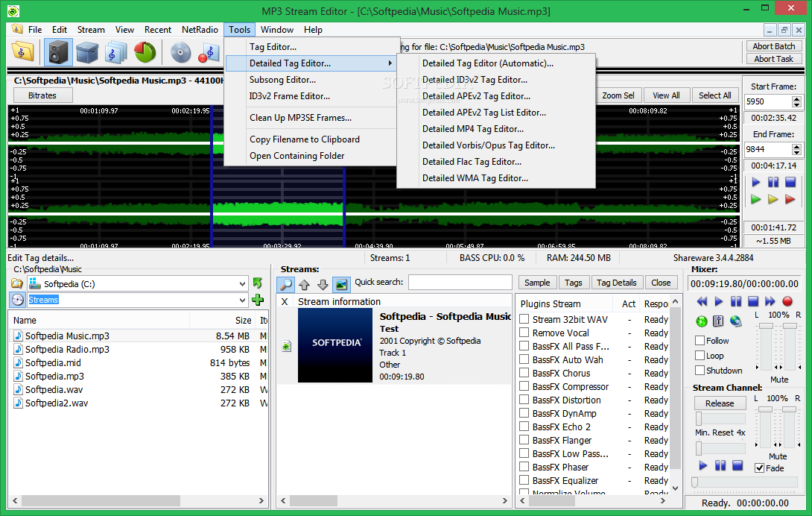Image resolution: width=812 pixels, height=516 pixels.
Task: Decrease End Frame with spinner down arrow
Action: pyautogui.click(x=796, y=152)
